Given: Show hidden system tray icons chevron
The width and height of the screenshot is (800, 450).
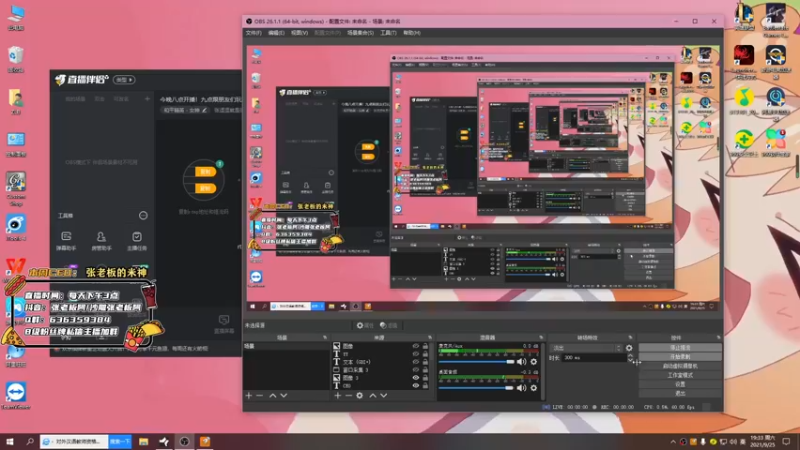Looking at the screenshot, I should (x=673, y=441).
